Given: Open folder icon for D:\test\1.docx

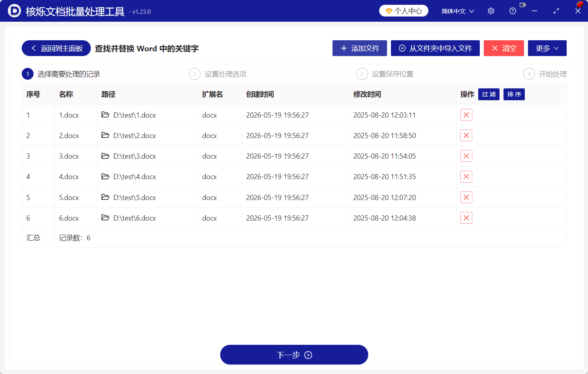Looking at the screenshot, I should click(x=105, y=114).
